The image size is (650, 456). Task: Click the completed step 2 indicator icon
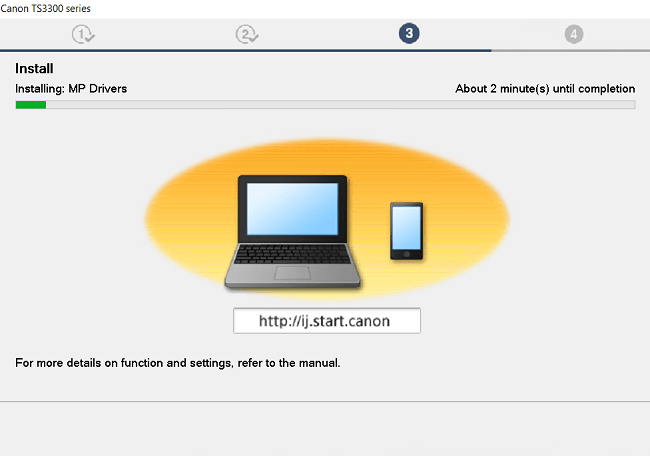click(x=247, y=34)
